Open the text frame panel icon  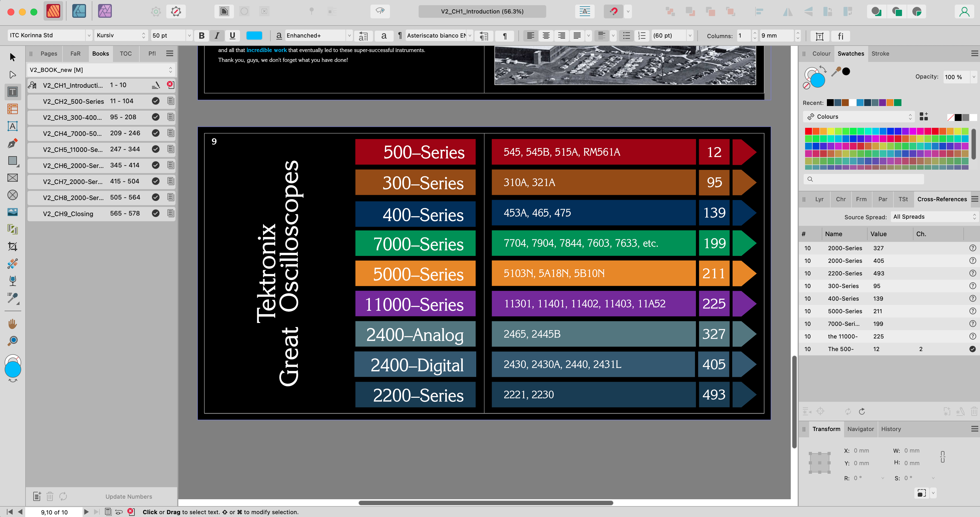tap(820, 36)
